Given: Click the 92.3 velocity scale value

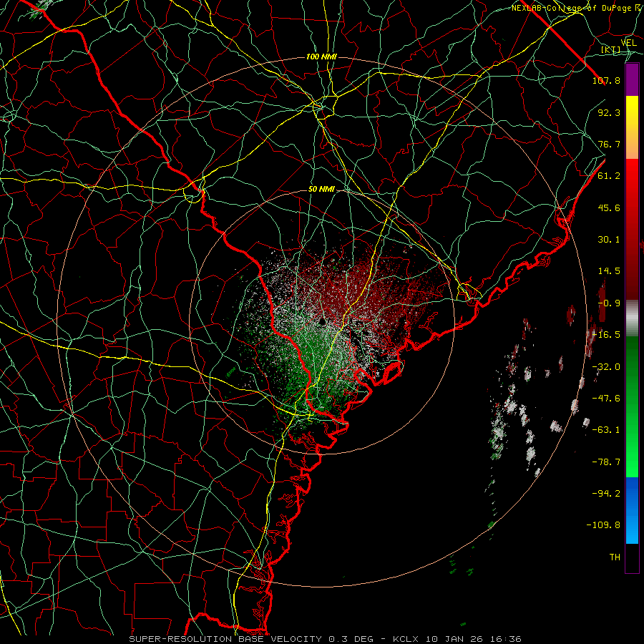Looking at the screenshot, I should coord(609,112).
